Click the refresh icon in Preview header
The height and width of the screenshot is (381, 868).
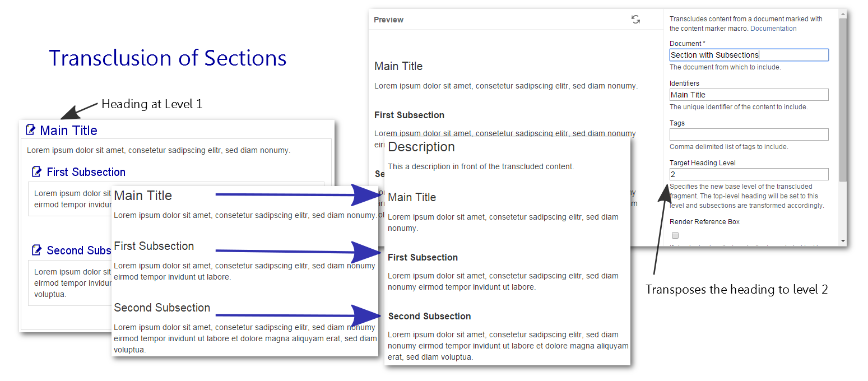[x=635, y=20]
